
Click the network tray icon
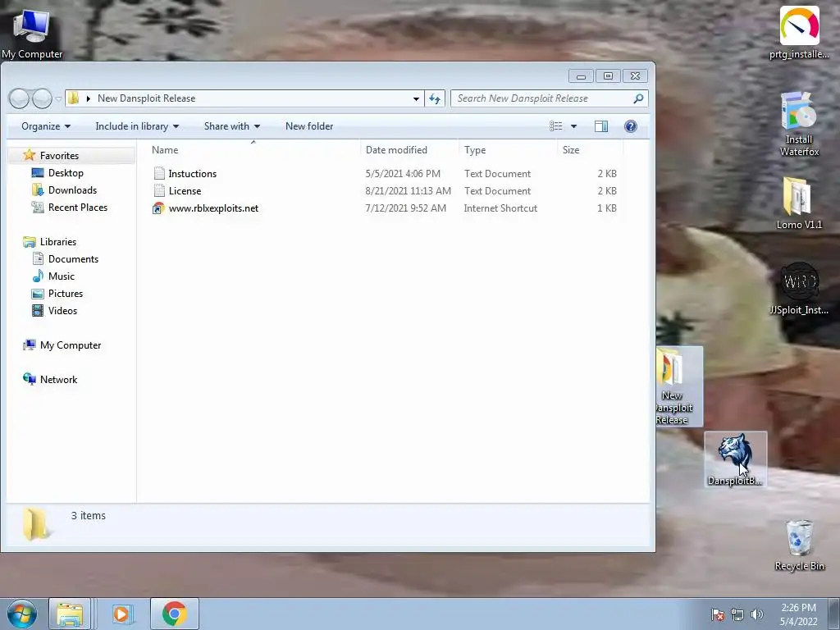point(737,614)
